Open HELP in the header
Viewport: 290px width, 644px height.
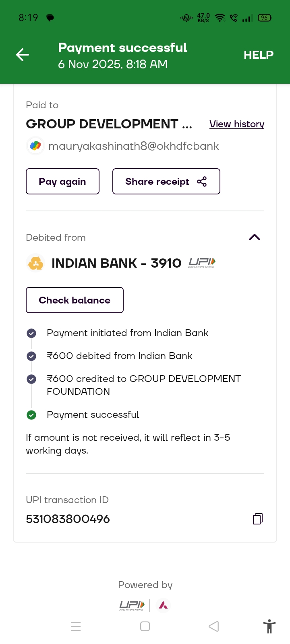pyautogui.click(x=258, y=55)
